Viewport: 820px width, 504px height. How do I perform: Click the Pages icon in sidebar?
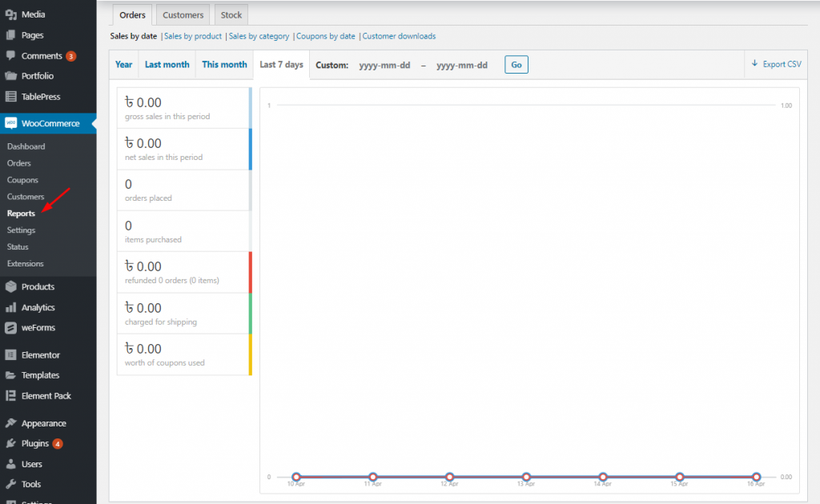(11, 35)
